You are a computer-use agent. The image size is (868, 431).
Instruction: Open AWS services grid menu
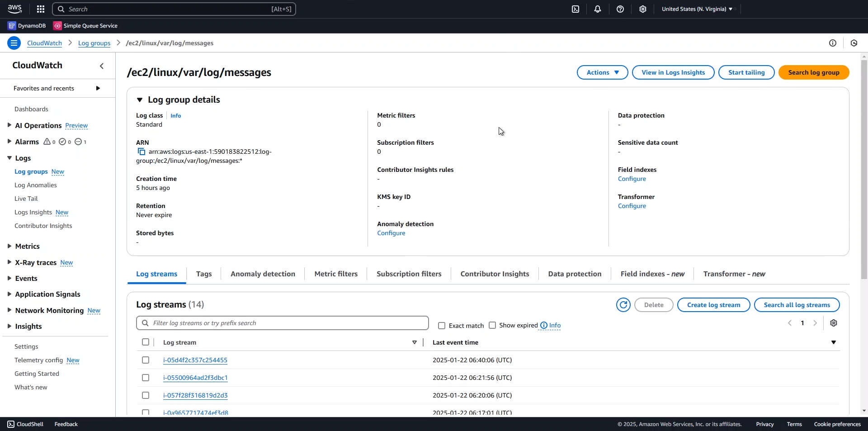pos(41,9)
